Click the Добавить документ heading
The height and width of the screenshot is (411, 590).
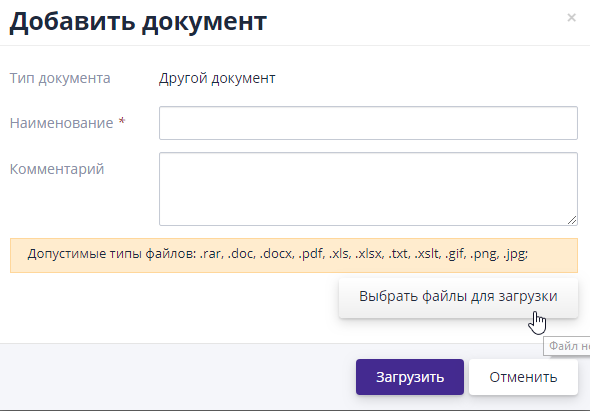[138, 22]
